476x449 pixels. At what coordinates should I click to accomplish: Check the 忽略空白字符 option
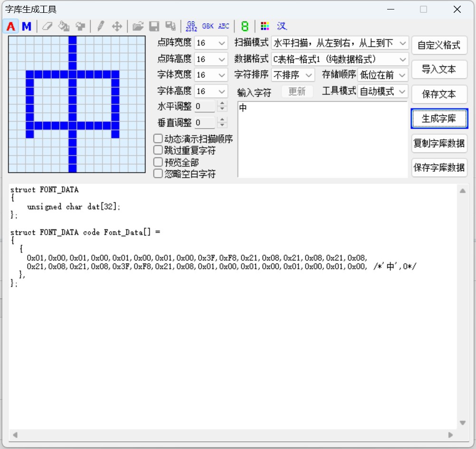pyautogui.click(x=158, y=174)
